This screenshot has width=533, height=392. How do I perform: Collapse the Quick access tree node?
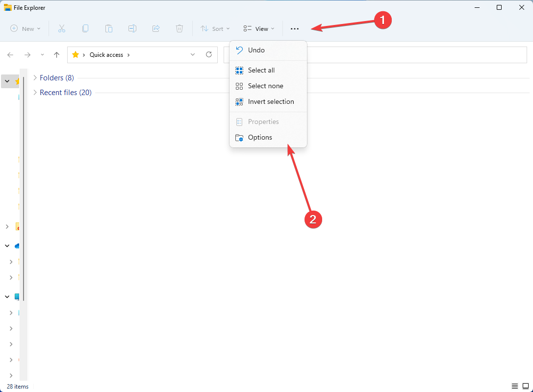7,81
